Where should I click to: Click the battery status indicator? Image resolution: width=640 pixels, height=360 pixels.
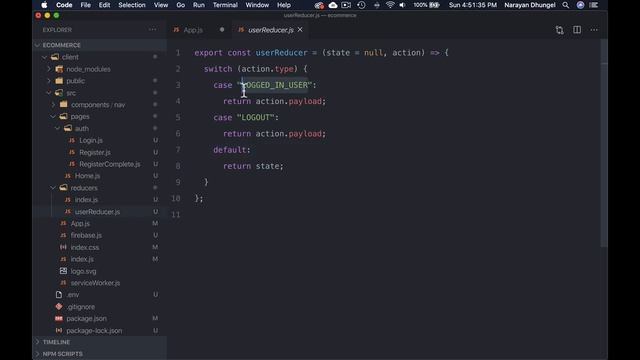click(x=427, y=5)
